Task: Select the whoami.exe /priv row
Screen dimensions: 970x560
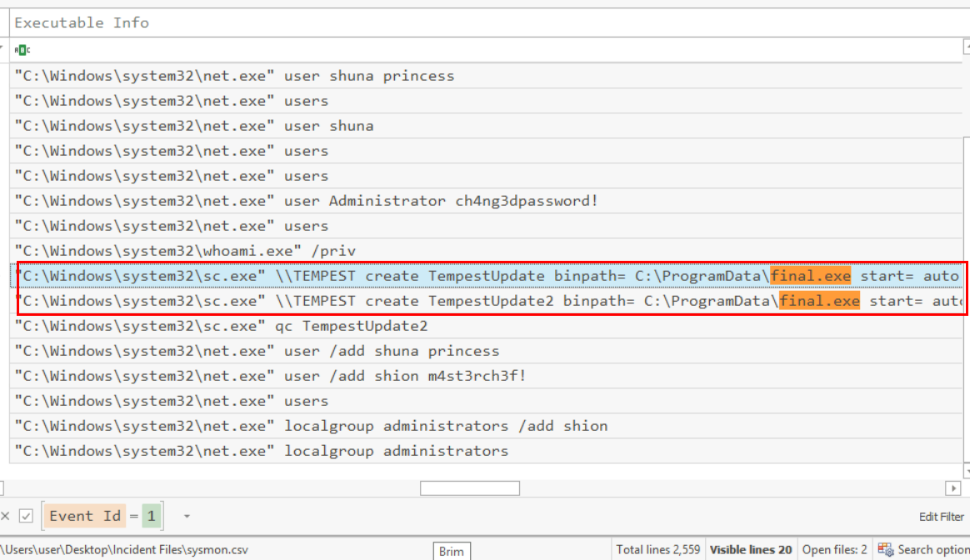Action: pyautogui.click(x=486, y=251)
